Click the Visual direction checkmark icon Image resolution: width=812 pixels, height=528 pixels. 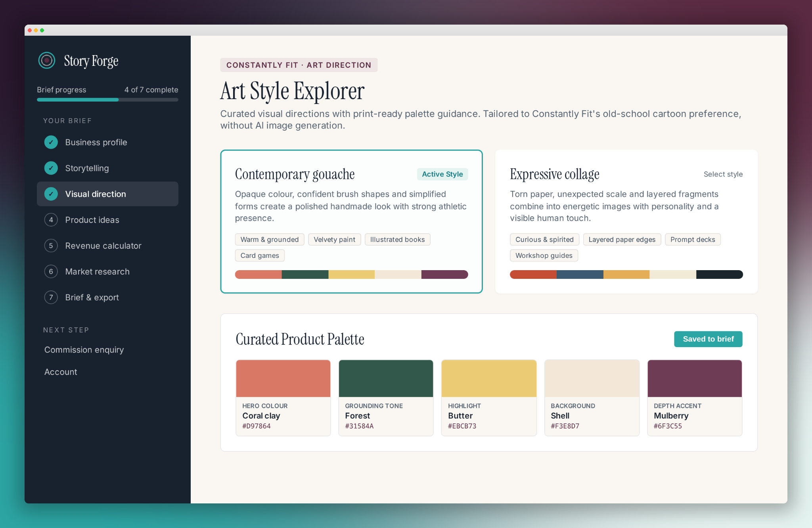pyautogui.click(x=51, y=194)
